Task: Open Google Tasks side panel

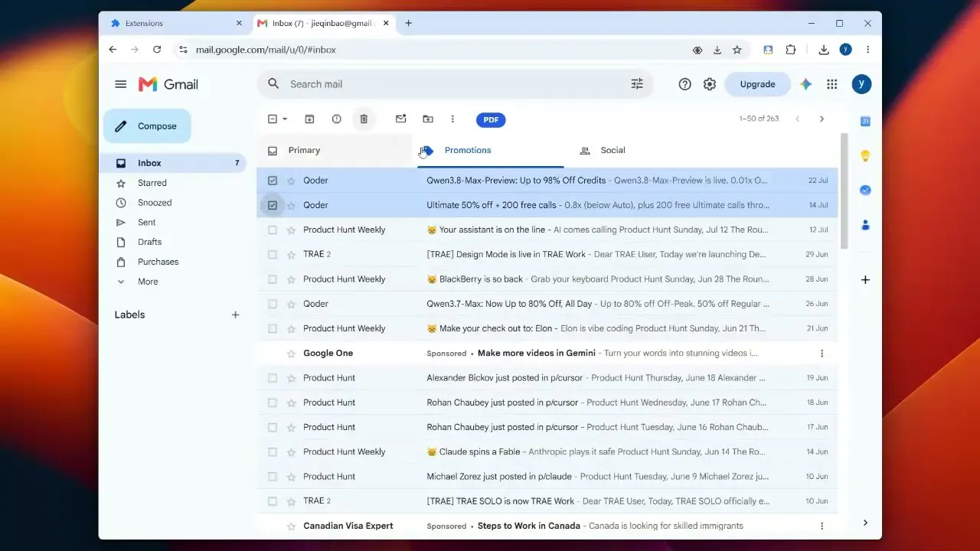Action: click(x=865, y=191)
